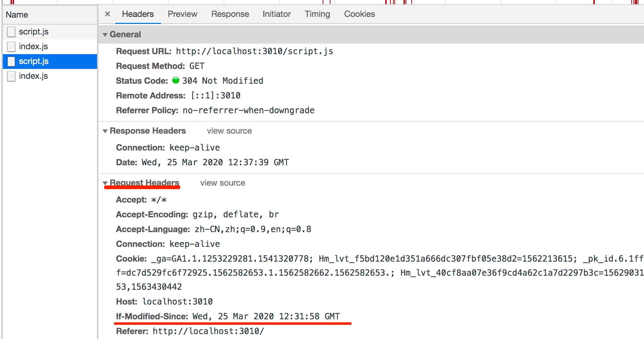Click the Remote Address value [::1]:3010
Image resolution: width=644 pixels, height=339 pixels.
[216, 96]
